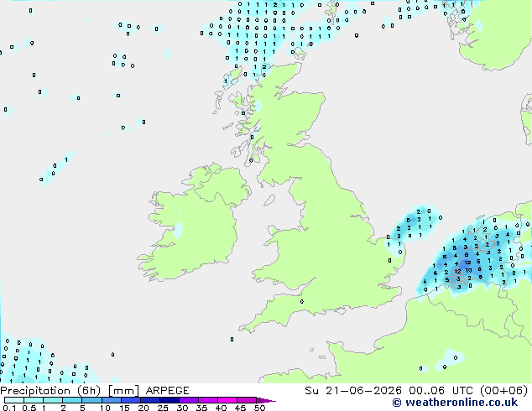The height and width of the screenshot is (411, 532).
Task: Click the '(00+06)' forecast step text
Action: click(x=503, y=391)
